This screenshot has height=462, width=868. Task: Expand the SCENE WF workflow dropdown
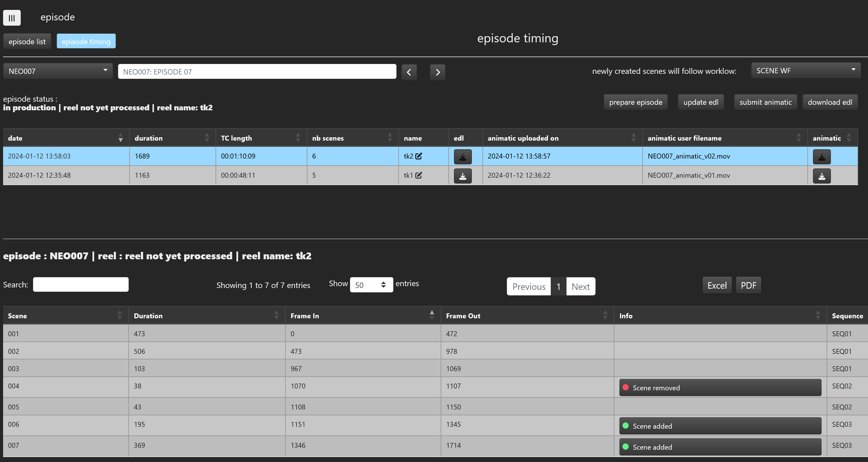(x=805, y=71)
